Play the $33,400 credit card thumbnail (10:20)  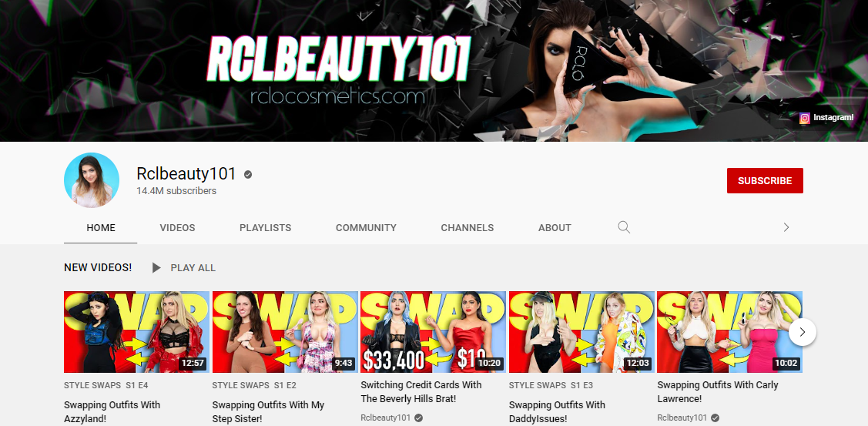coord(434,332)
